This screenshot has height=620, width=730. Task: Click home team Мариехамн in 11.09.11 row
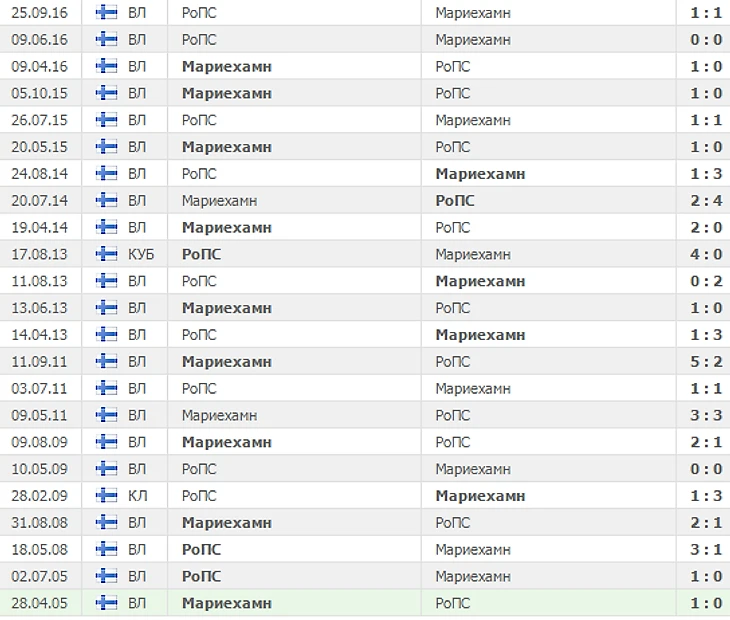click(227, 362)
